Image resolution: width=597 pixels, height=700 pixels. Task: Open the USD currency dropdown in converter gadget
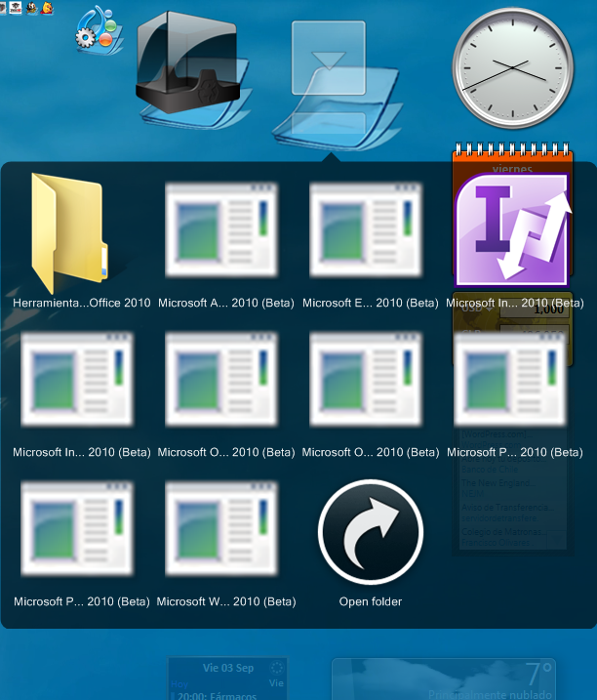(477, 309)
